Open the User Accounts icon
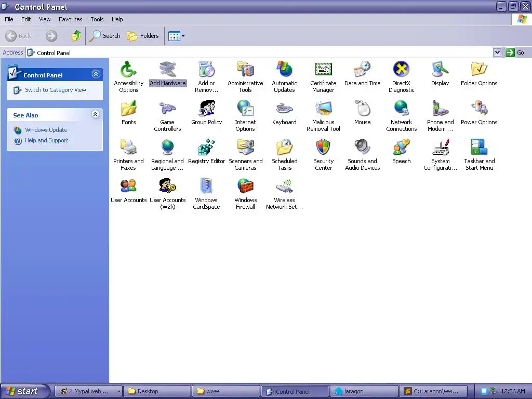Viewport: 532px width, 399px height. coord(129,187)
